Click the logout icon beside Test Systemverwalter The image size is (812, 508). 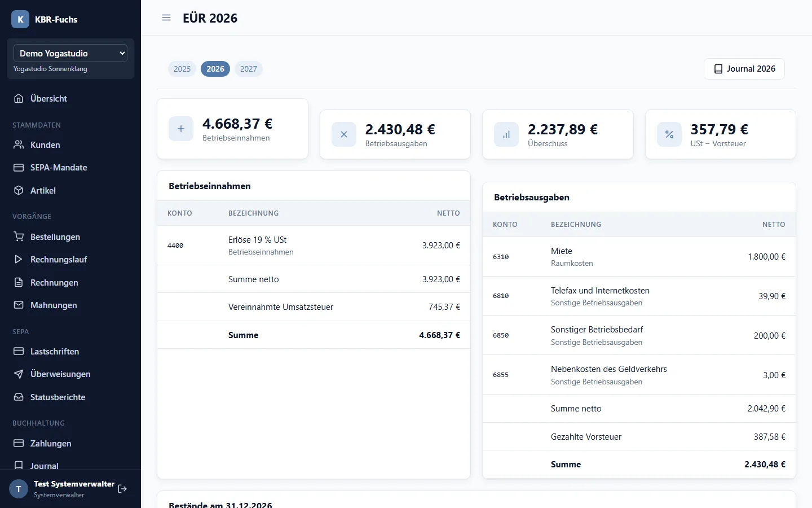pos(122,489)
